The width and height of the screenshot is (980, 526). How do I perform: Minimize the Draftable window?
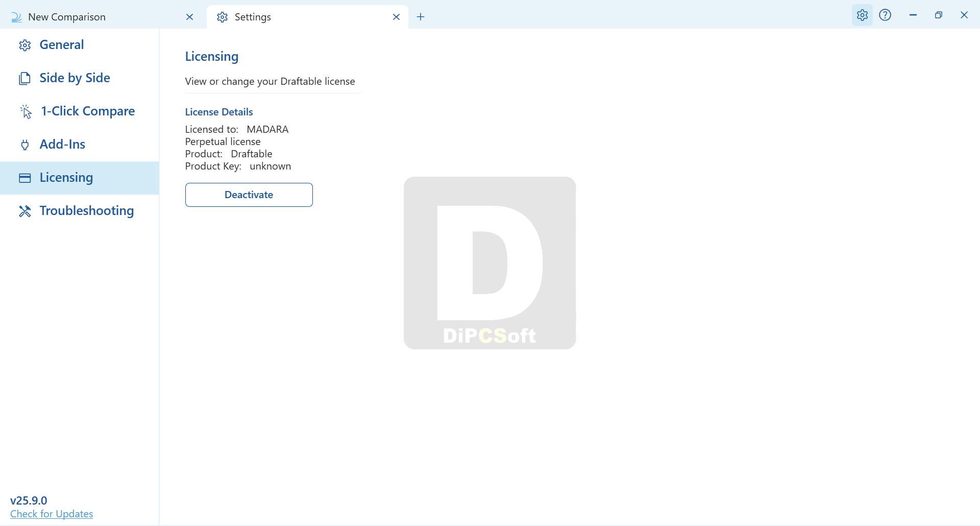[913, 15]
